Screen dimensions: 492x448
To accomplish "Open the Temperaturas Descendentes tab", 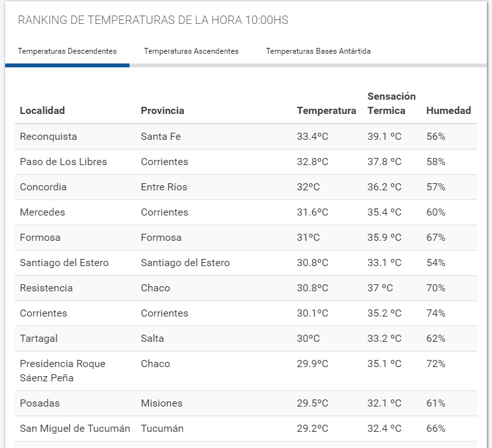I will pos(67,51).
